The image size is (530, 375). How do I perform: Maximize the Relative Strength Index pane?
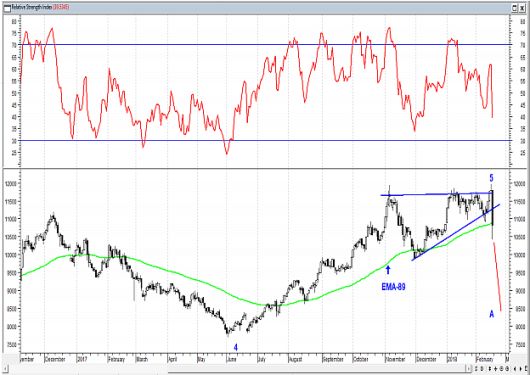(515, 8)
